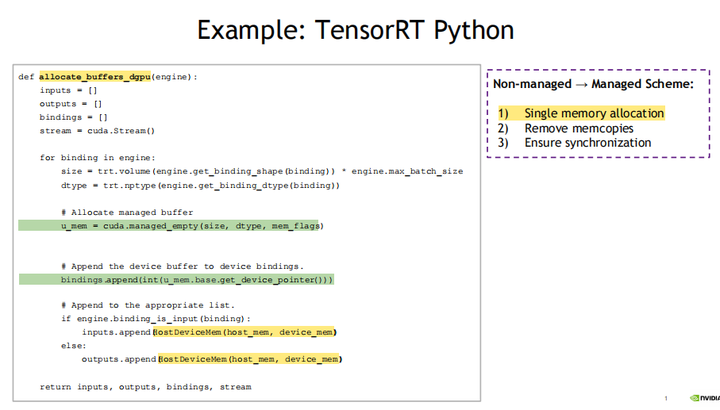Screen dimensions: 720x410
Task: Click the "dtype = trt.nptype(...)" code line
Action: point(200,185)
